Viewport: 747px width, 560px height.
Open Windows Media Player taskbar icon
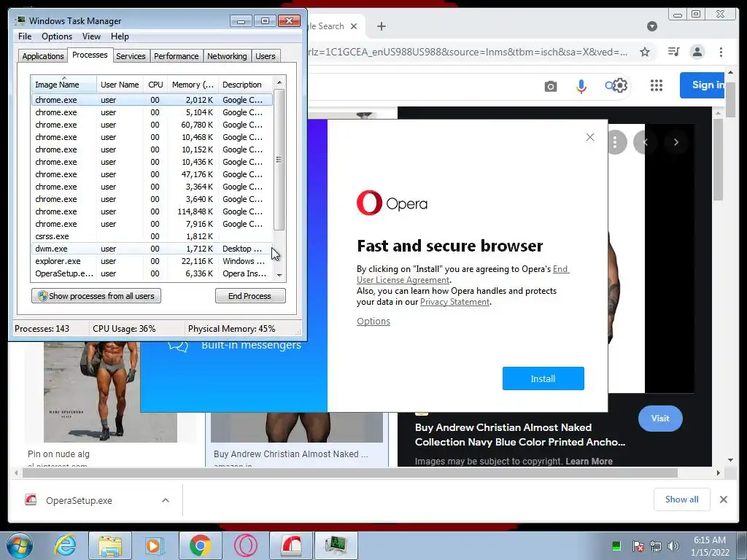[x=154, y=545]
